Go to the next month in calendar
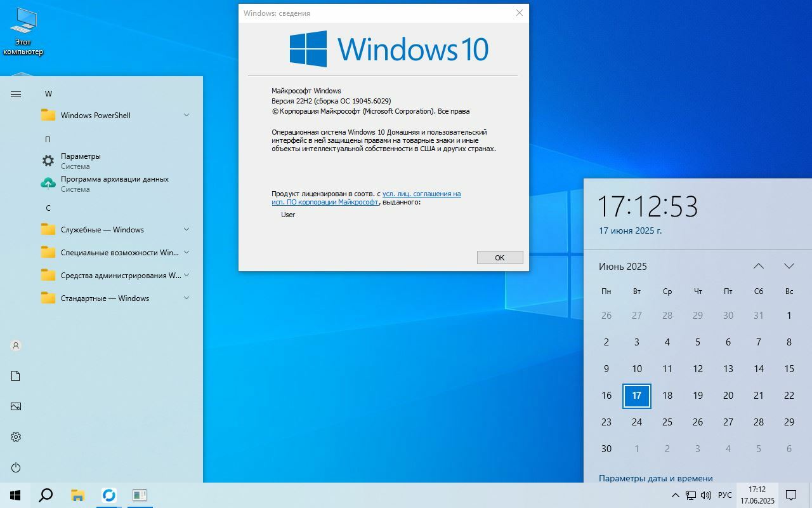The height and width of the screenshot is (508, 812). coord(789,266)
